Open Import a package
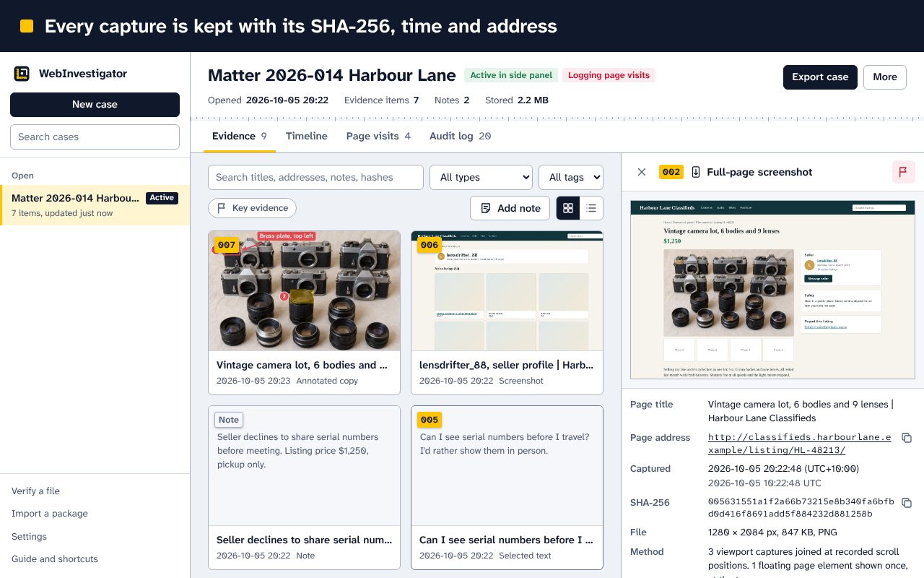Viewport: 924px width, 578px height. 50,514
